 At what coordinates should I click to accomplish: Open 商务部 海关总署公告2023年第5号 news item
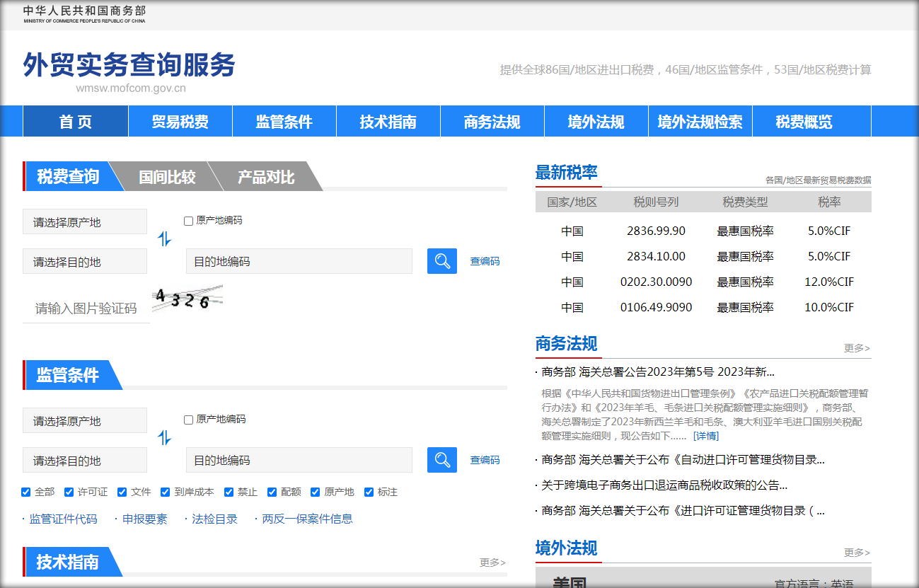point(658,372)
